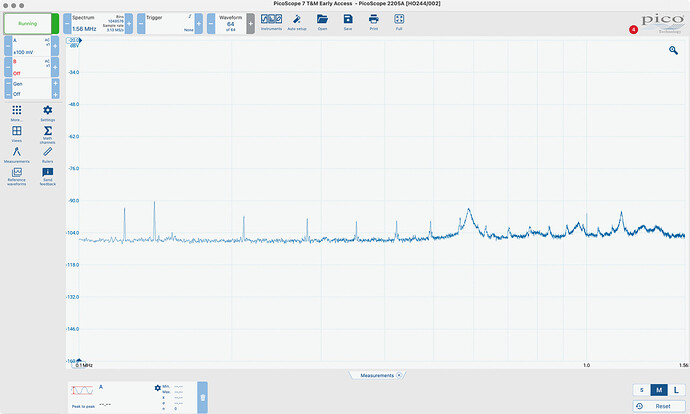Run Auto setup

click(297, 22)
